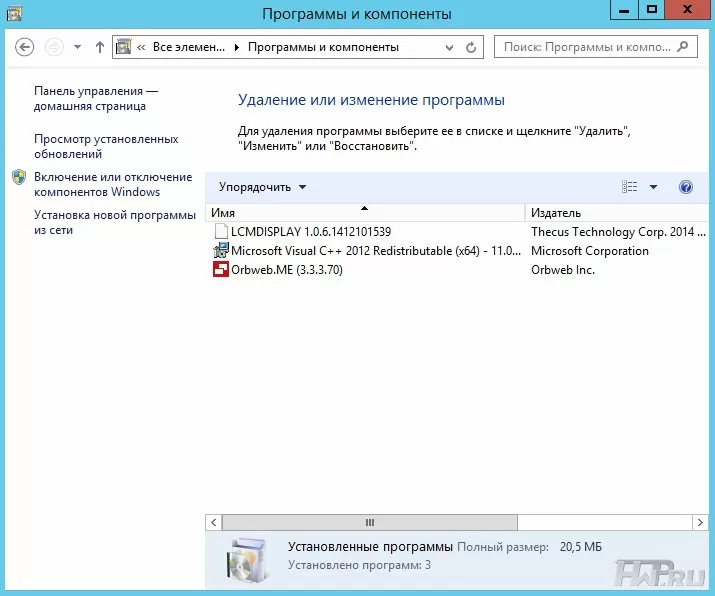
Task: Click the Microsoft Visual C++ installer icon
Action: (221, 250)
